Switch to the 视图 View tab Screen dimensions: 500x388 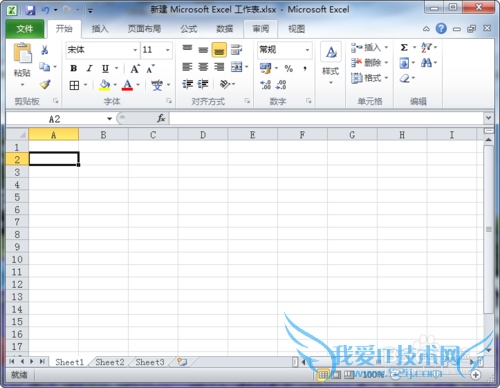(x=296, y=29)
